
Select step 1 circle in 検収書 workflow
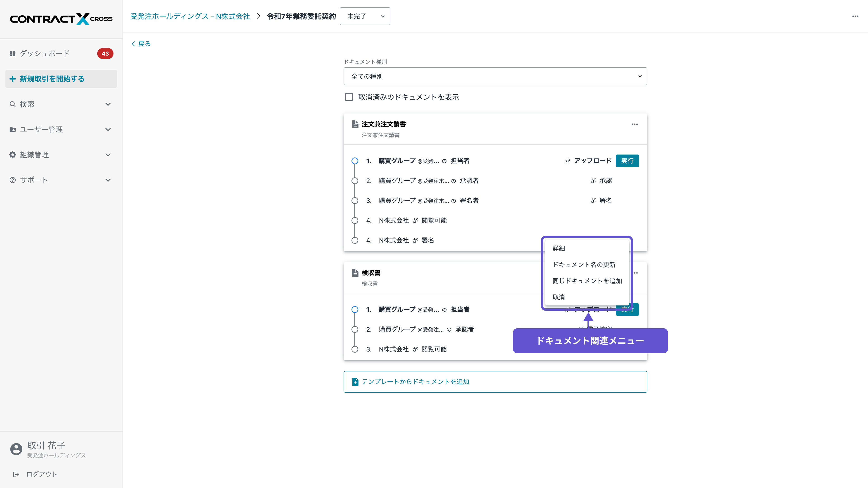354,310
